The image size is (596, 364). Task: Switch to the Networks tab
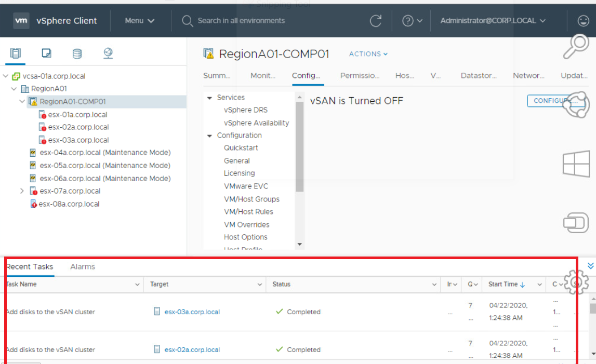[x=529, y=76]
